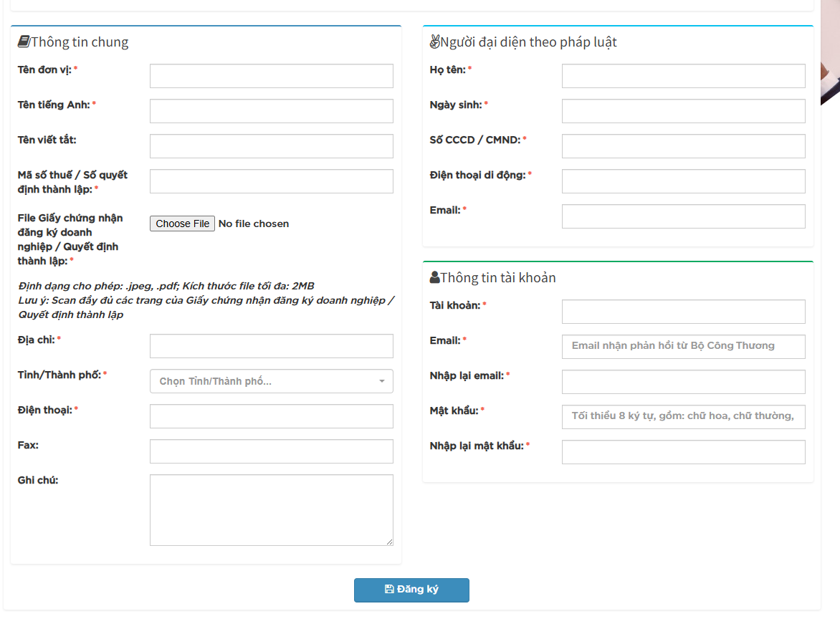Click the Họ tên field of legal representative
Image resolution: width=840 pixels, height=624 pixels.
683,76
